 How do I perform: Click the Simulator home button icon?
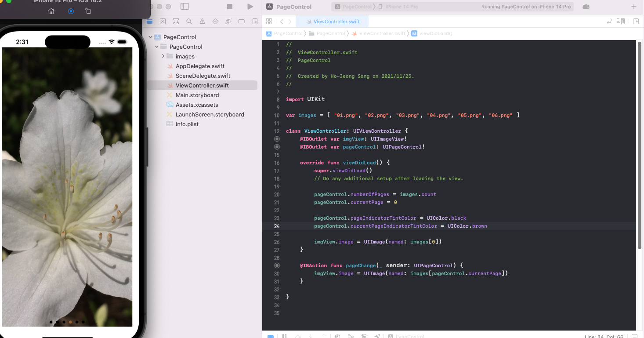click(51, 11)
